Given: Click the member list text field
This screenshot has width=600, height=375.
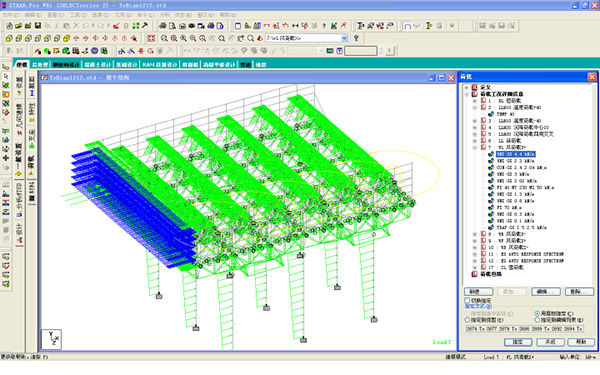Looking at the screenshot, I should point(525,329).
